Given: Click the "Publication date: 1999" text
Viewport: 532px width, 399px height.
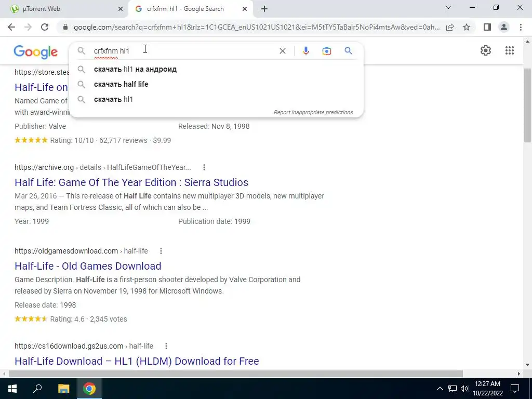Looking at the screenshot, I should pos(214,221).
